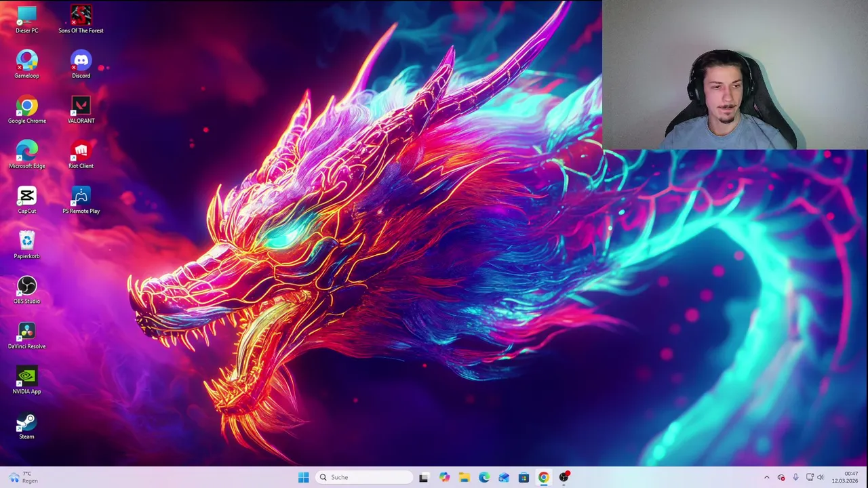868x488 pixels.
Task: Select the Riot Client desktop icon
Action: click(x=81, y=155)
